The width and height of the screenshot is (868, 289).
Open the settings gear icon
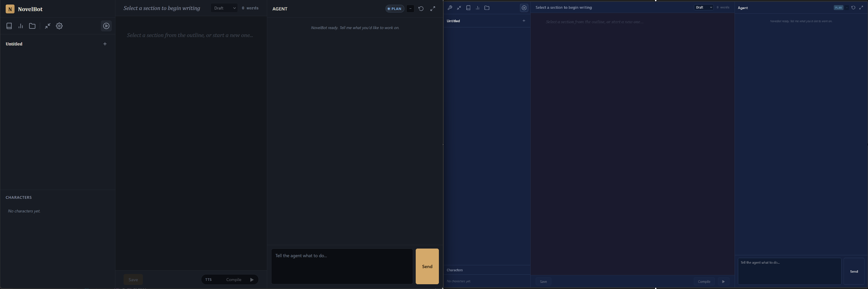coord(59,26)
